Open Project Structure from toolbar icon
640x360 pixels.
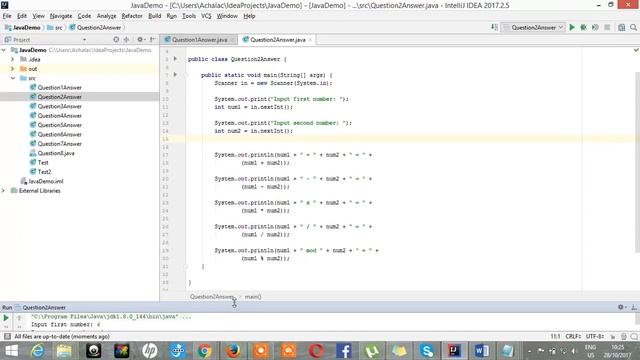621,27
